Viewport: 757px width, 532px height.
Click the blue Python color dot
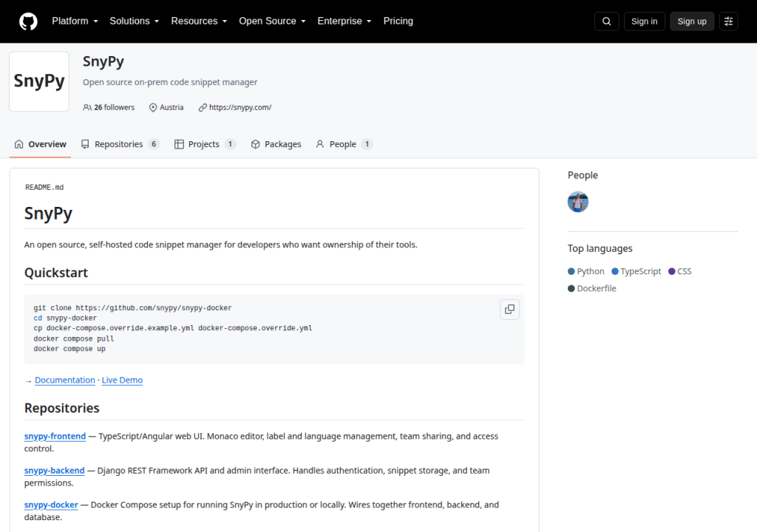coord(571,271)
